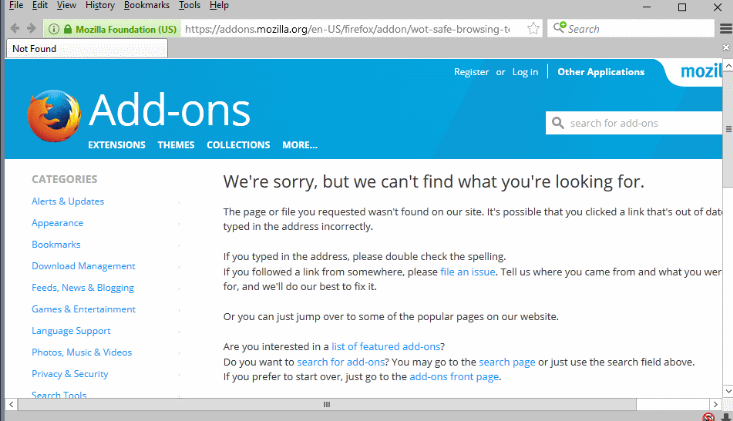Maximize the browser window
The width and height of the screenshot is (733, 421).
click(x=682, y=7)
